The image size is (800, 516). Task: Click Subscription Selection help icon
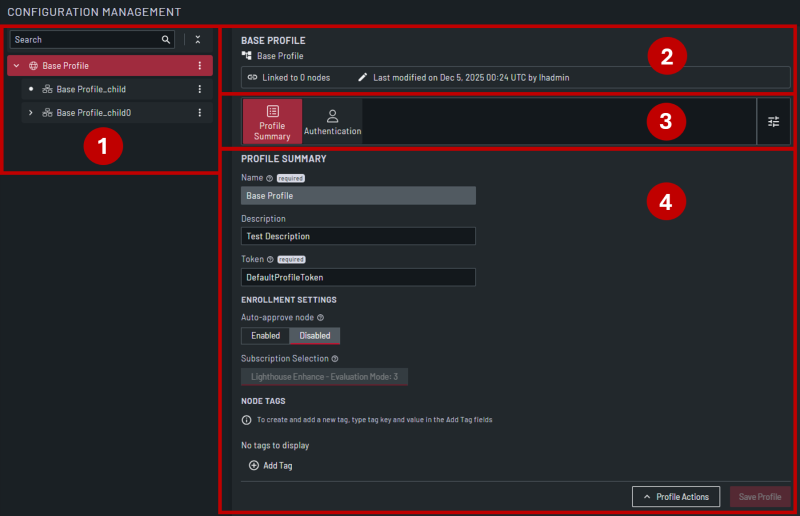335,358
